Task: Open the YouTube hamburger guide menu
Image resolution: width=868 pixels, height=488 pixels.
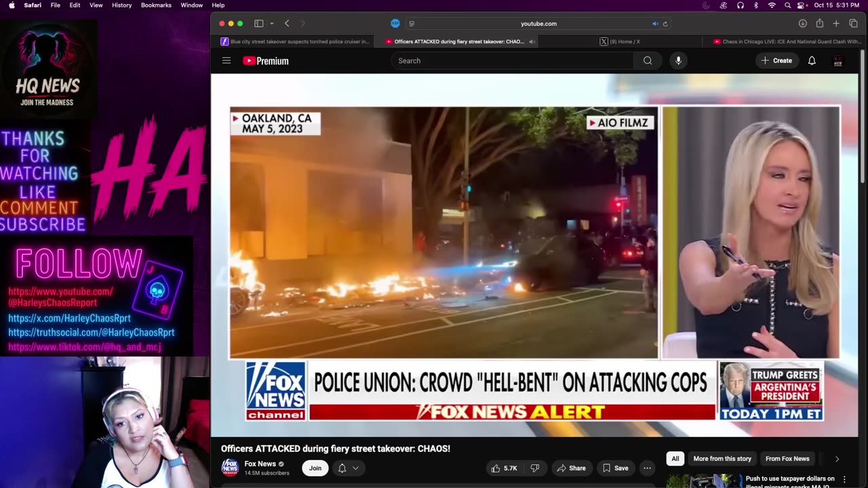Action: click(226, 60)
